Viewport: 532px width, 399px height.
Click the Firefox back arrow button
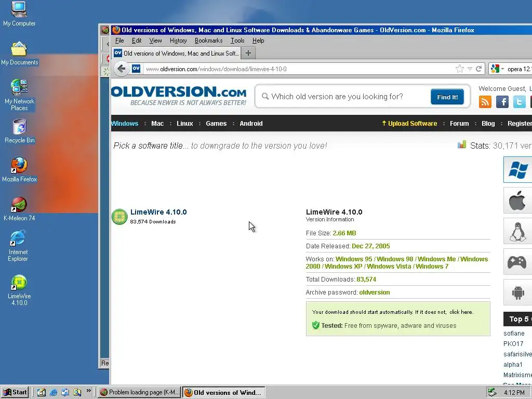coord(121,69)
